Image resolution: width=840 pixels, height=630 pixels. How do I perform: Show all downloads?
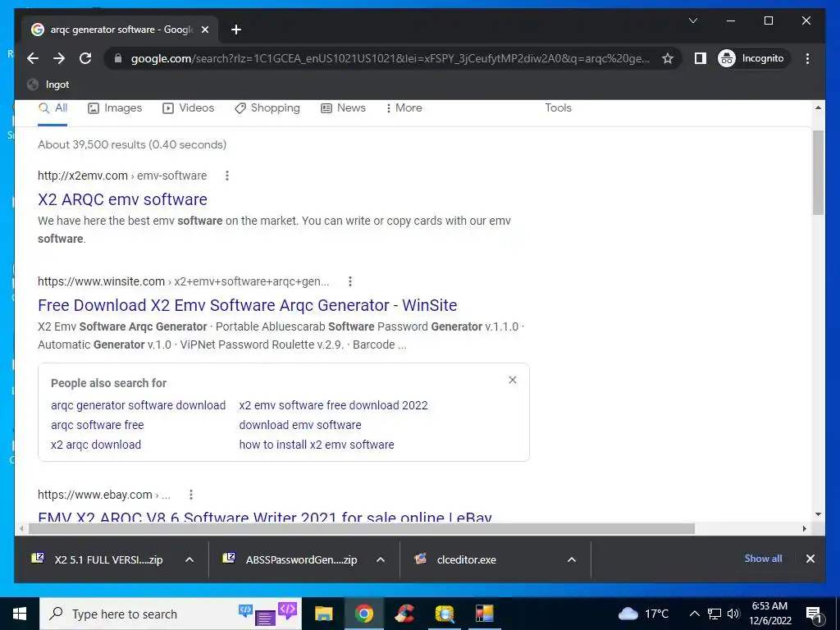[763, 559]
